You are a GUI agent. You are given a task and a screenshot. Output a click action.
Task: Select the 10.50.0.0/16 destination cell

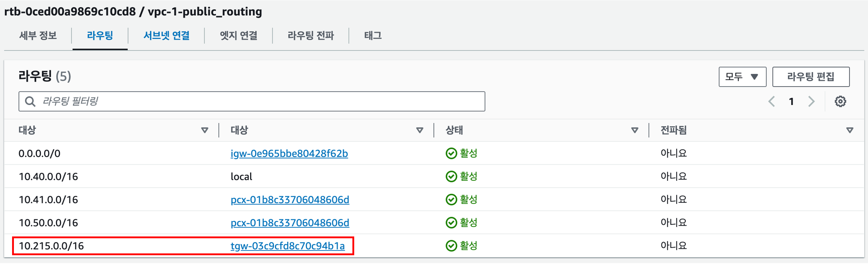click(x=48, y=223)
